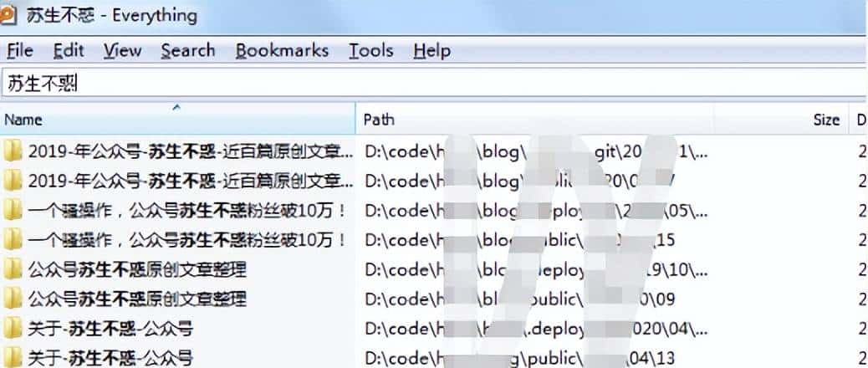This screenshot has height=368, width=868.
Task: Select 关于-苏生不惑-公众号 name with path ending 04\13
Action: (x=110, y=357)
